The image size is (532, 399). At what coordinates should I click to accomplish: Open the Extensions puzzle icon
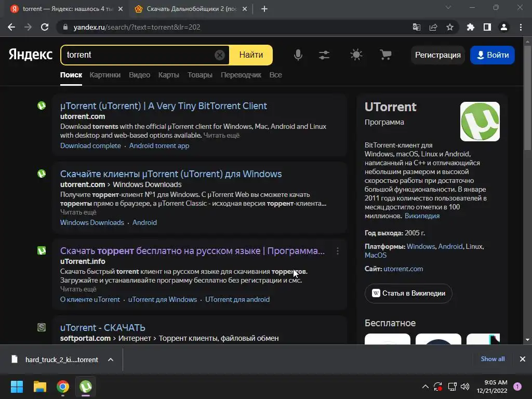pyautogui.click(x=470, y=27)
